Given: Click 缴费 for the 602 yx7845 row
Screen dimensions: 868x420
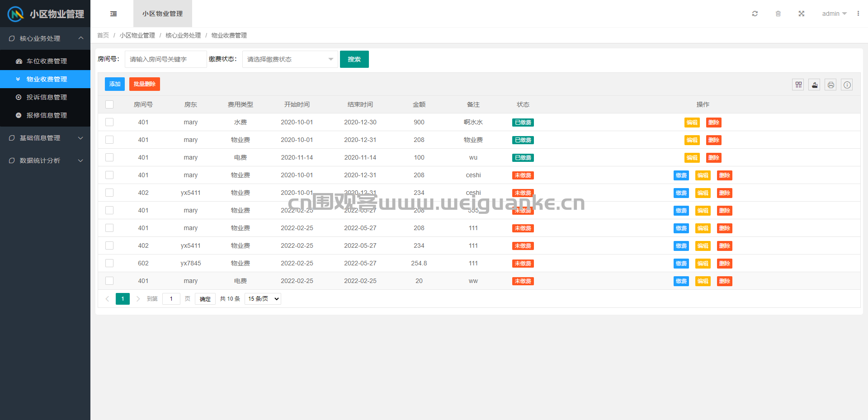Looking at the screenshot, I should 681,264.
